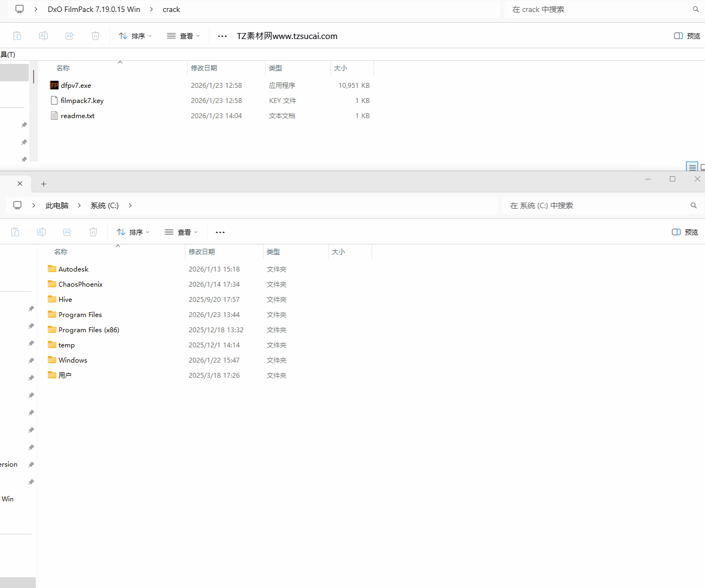The height and width of the screenshot is (588, 705).
Task: Sort by 大小 column in the 系统 (C:) window
Action: [338, 252]
